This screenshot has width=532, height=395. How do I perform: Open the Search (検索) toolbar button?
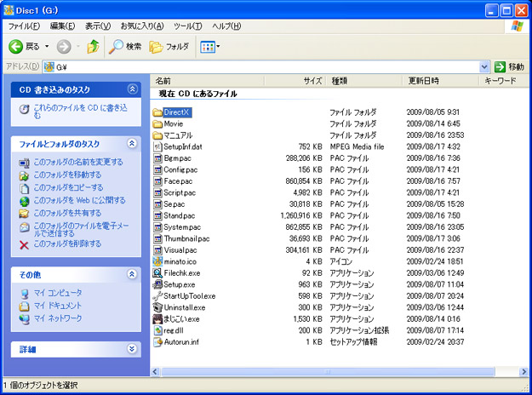coord(125,46)
